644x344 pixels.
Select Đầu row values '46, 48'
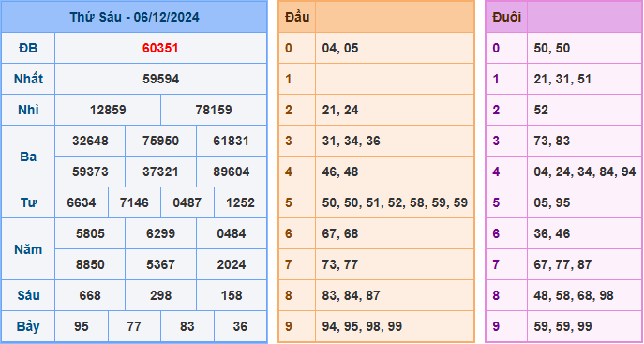coord(340,172)
